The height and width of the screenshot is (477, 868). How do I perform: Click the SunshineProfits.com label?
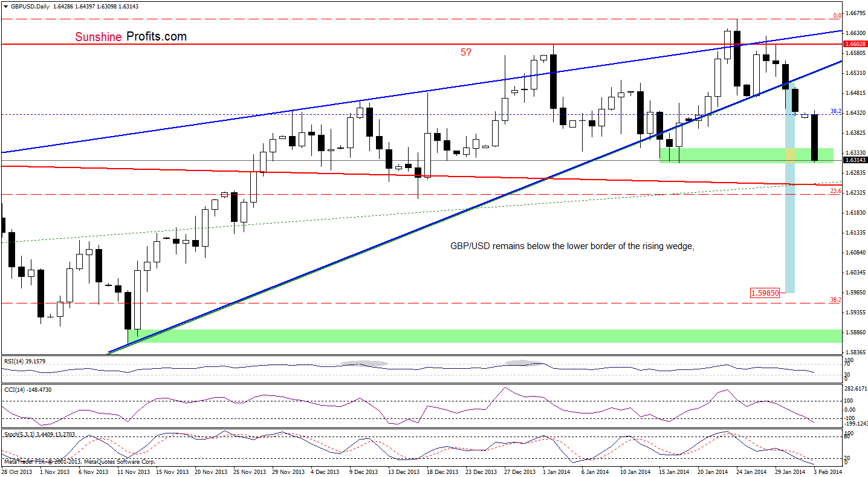coord(131,37)
